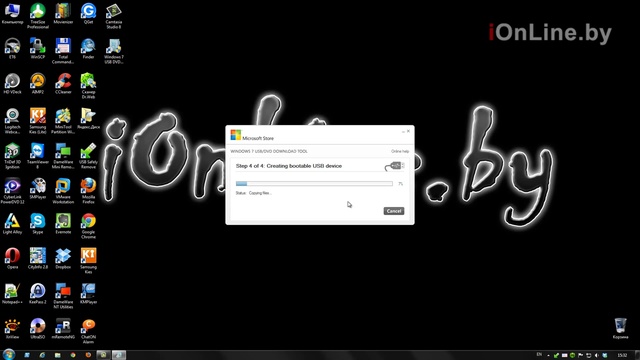
Task: Select the Windows 7 USB DVD shortcut
Action: tap(113, 51)
